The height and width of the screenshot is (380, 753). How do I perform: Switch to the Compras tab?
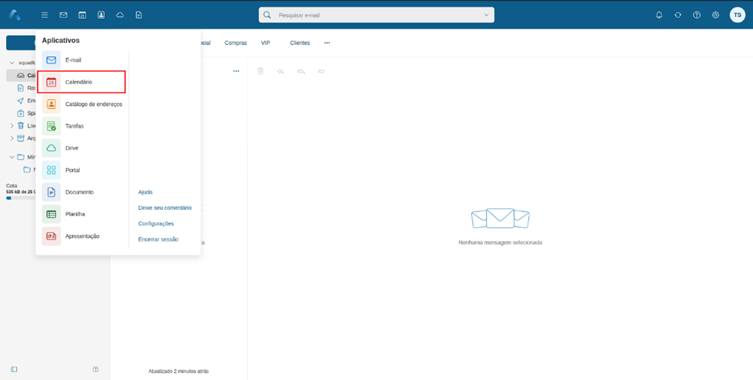tap(235, 43)
